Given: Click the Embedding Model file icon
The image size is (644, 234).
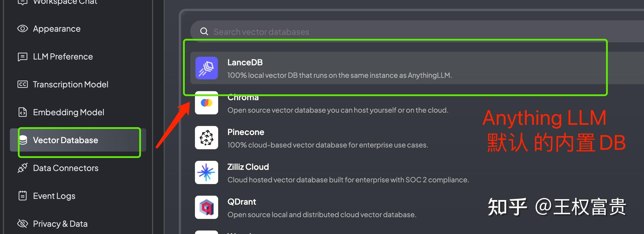Looking at the screenshot, I should click(23, 112).
